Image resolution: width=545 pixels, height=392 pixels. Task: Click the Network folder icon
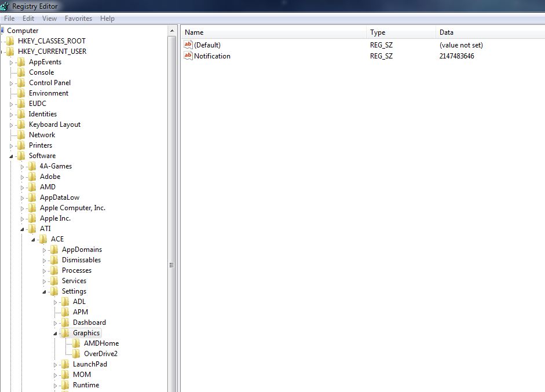(x=21, y=135)
